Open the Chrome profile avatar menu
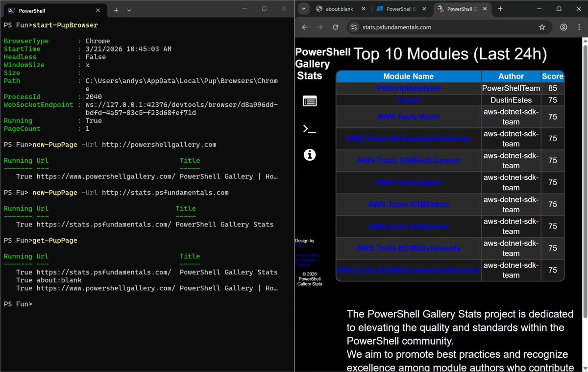This screenshot has width=588, height=372. [x=563, y=27]
